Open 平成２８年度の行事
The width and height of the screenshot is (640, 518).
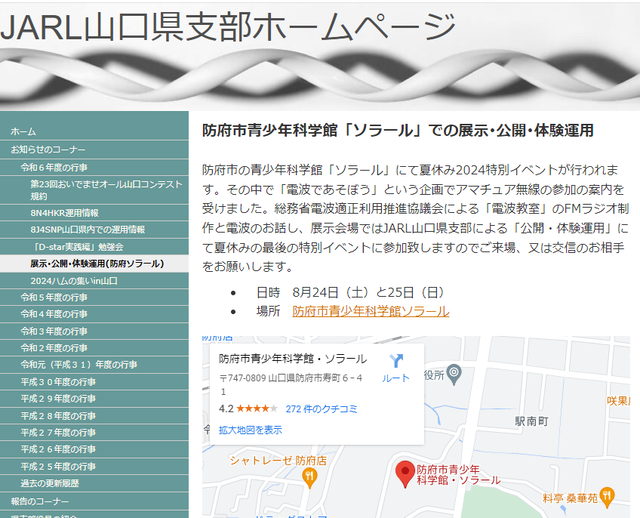[x=94, y=416]
